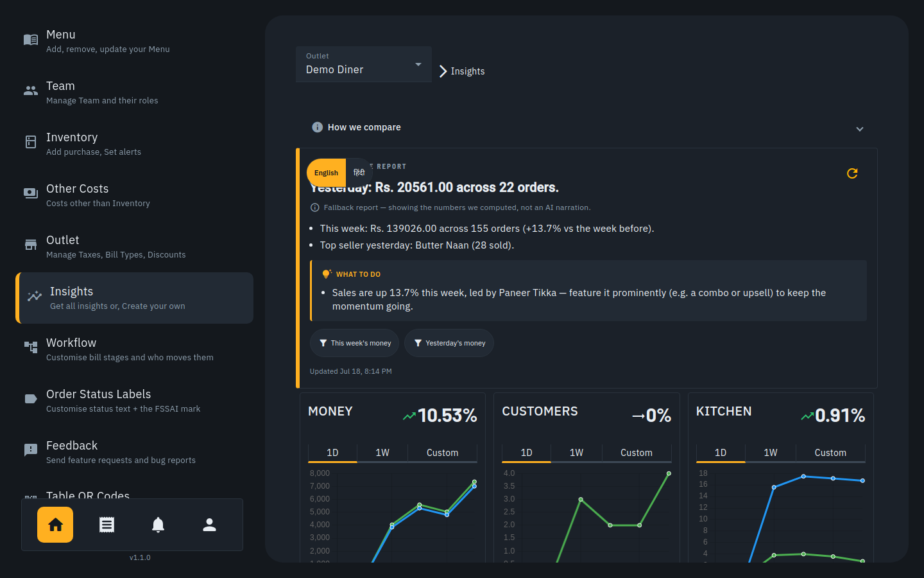This screenshot has height=578, width=924.
Task: Click the CUSTOMERS card heading
Action: [x=540, y=412]
